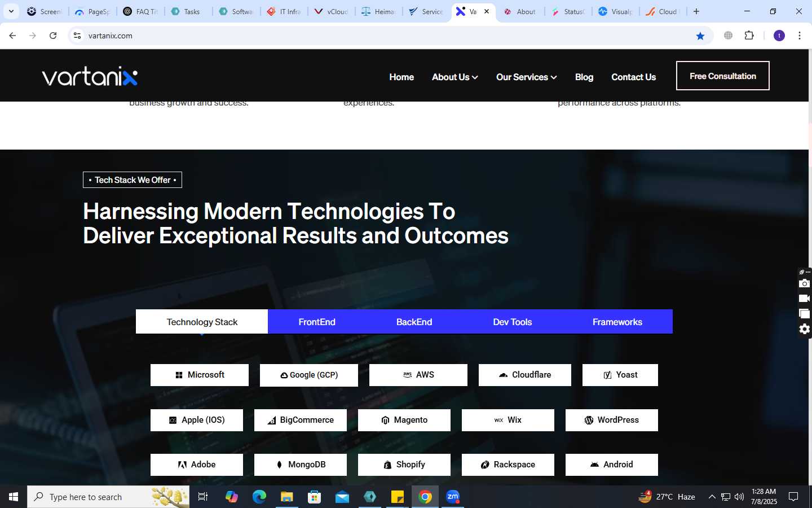Click the BigCommerce badge
This screenshot has height=508, width=812.
pyautogui.click(x=301, y=420)
